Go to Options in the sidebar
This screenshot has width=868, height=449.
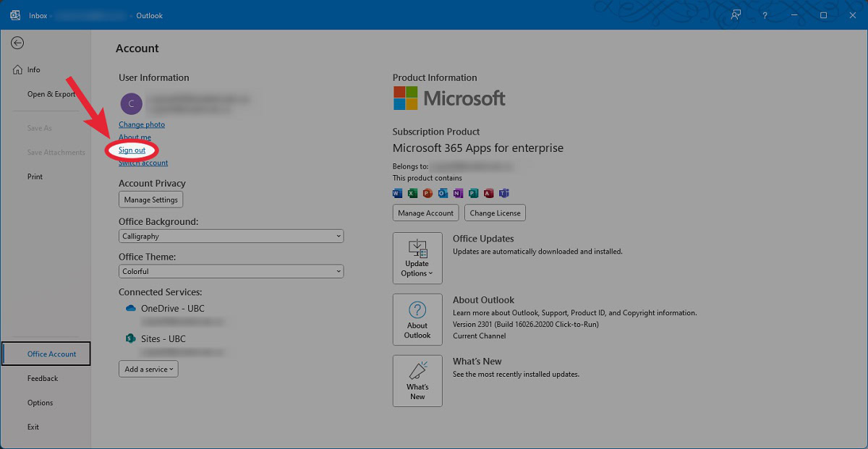pos(41,403)
